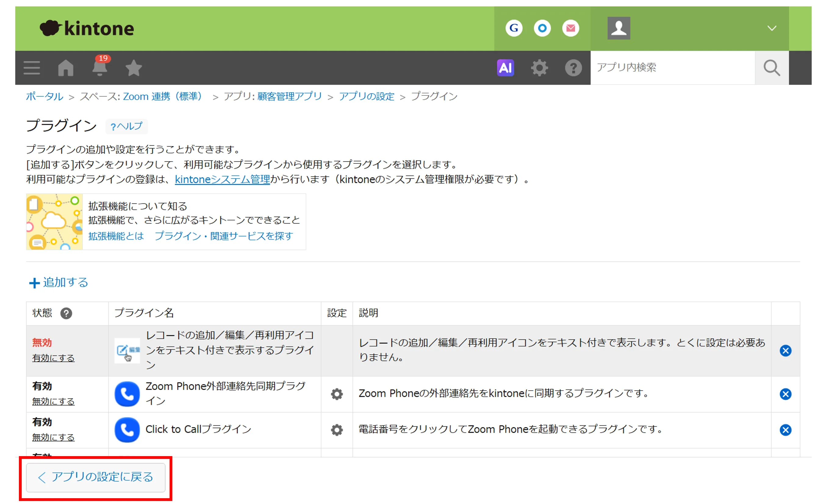Open the hamburger navigation menu
Screen dimensions: 821x504
(x=32, y=68)
